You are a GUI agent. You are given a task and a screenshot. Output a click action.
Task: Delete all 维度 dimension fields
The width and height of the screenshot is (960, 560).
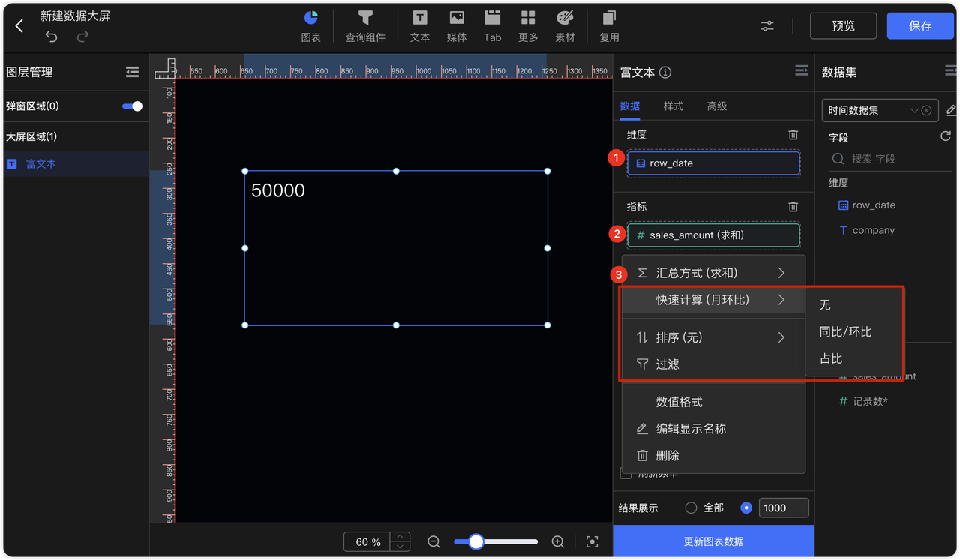tap(793, 135)
